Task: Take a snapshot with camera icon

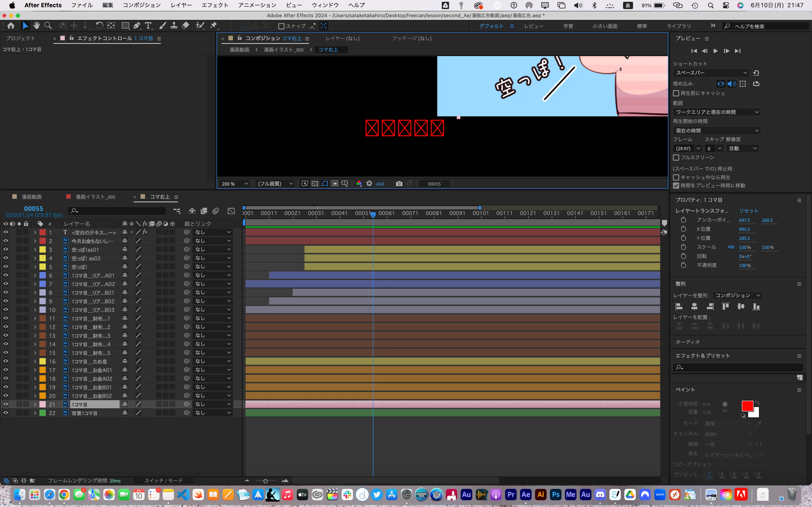Action: coord(399,184)
